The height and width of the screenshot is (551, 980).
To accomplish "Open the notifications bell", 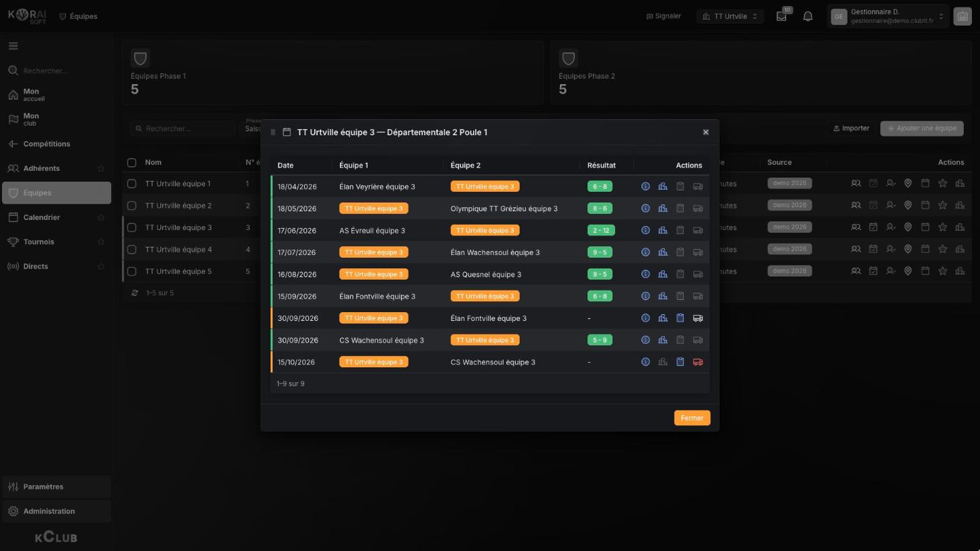I will click(x=808, y=16).
